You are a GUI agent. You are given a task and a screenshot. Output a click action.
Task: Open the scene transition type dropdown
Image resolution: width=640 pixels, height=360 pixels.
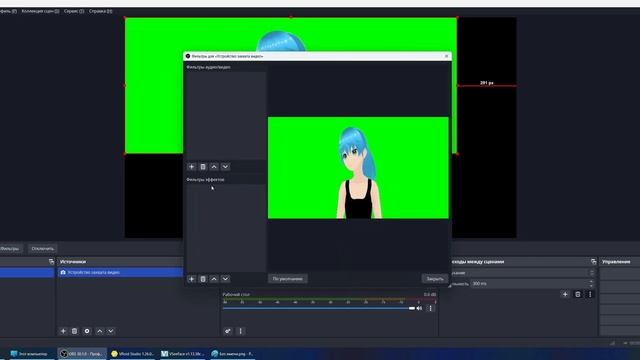click(522, 273)
